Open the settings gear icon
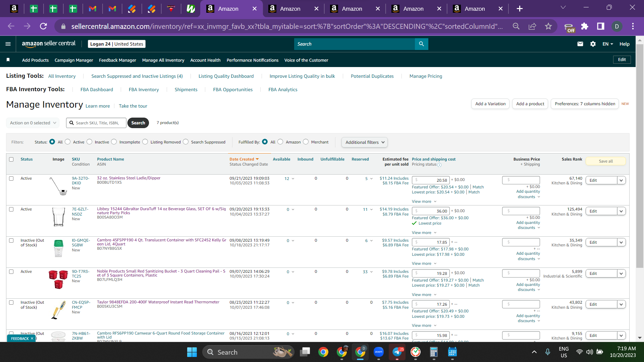This screenshot has height=362, width=644. 593,44
